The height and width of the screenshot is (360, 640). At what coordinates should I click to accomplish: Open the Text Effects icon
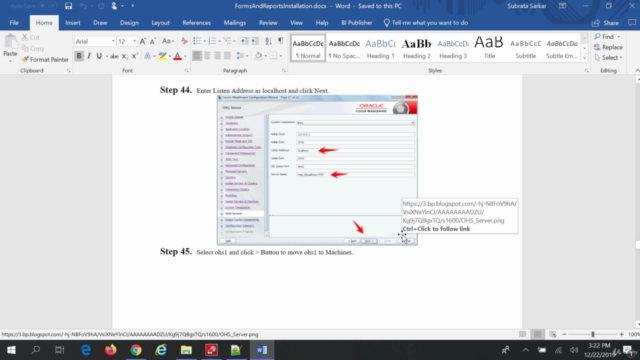(147, 56)
